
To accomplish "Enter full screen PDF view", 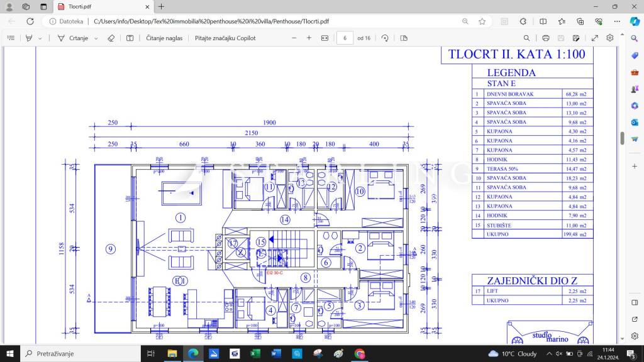I will pyautogui.click(x=594, y=38).
